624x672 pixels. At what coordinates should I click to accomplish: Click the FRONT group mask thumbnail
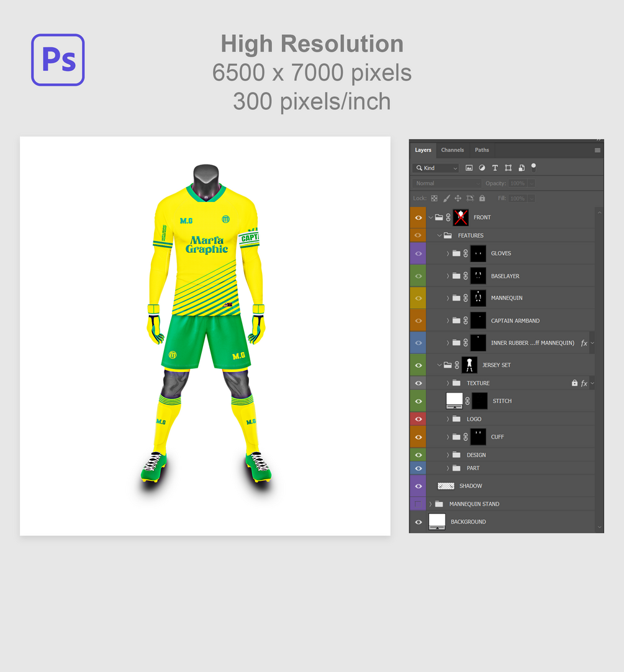coord(461,218)
